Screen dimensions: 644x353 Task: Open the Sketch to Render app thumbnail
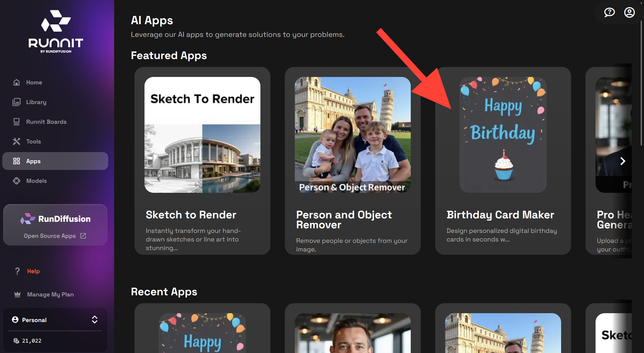click(202, 135)
